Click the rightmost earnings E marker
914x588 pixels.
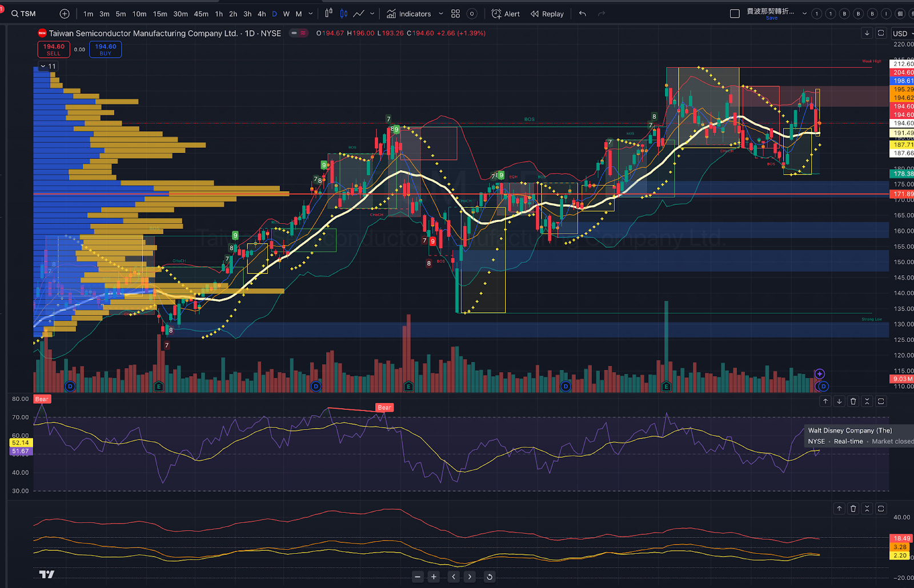click(666, 386)
